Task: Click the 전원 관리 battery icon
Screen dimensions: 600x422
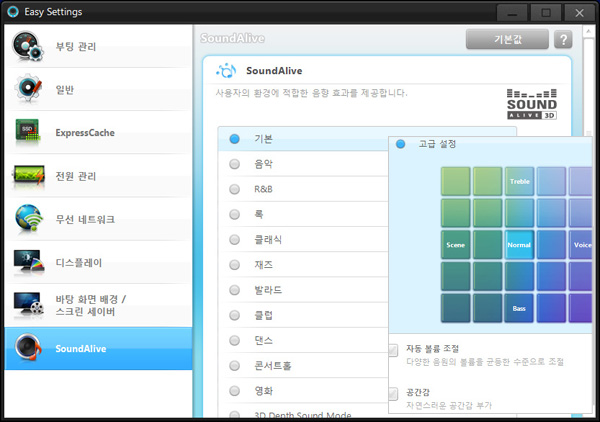Action: [x=27, y=176]
